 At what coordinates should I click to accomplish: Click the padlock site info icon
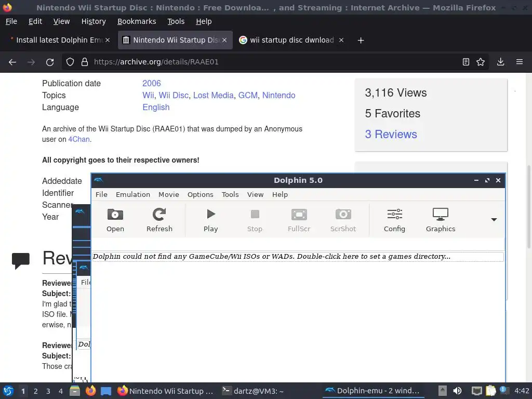tap(85, 62)
